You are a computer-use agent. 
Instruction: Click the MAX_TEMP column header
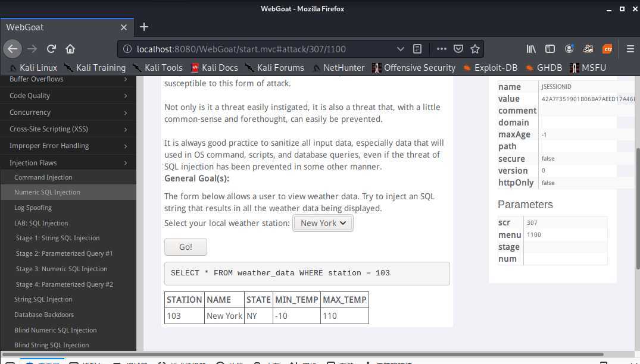(345, 300)
